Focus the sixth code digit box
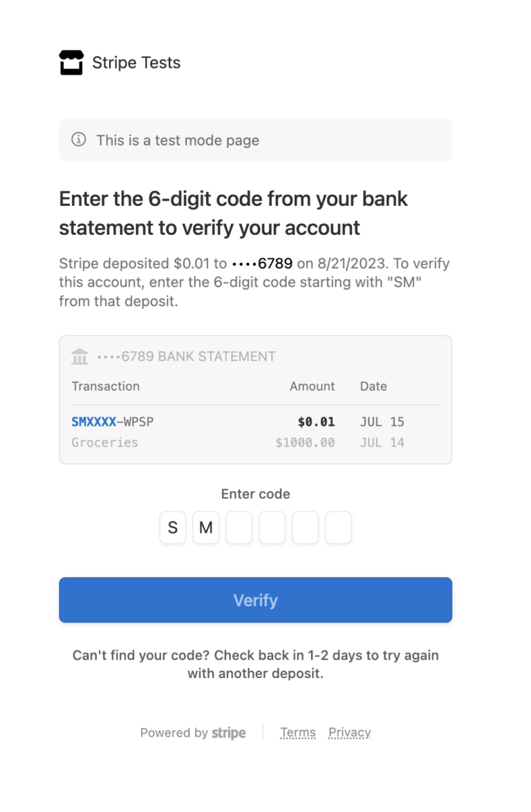Screen dimensions: 531x812 (x=339, y=528)
